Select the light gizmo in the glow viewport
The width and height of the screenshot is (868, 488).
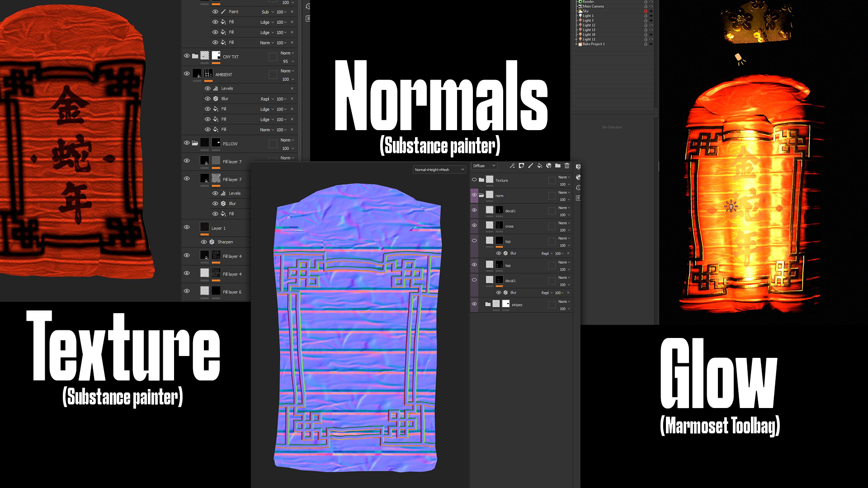731,206
